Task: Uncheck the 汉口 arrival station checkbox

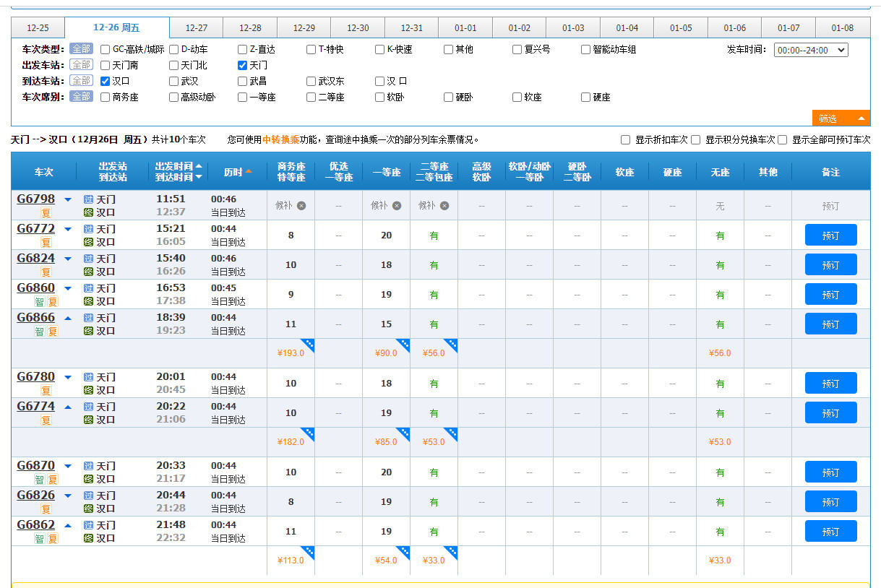Action: pos(106,82)
